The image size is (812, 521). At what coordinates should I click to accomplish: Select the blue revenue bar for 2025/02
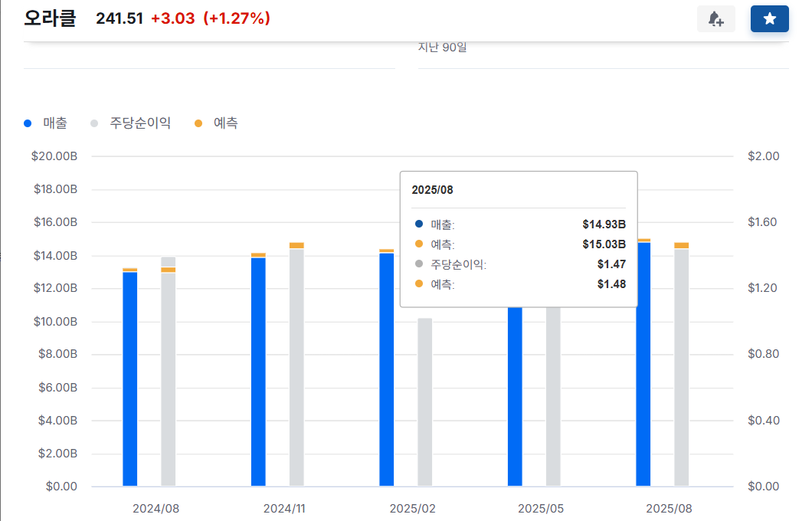386,369
